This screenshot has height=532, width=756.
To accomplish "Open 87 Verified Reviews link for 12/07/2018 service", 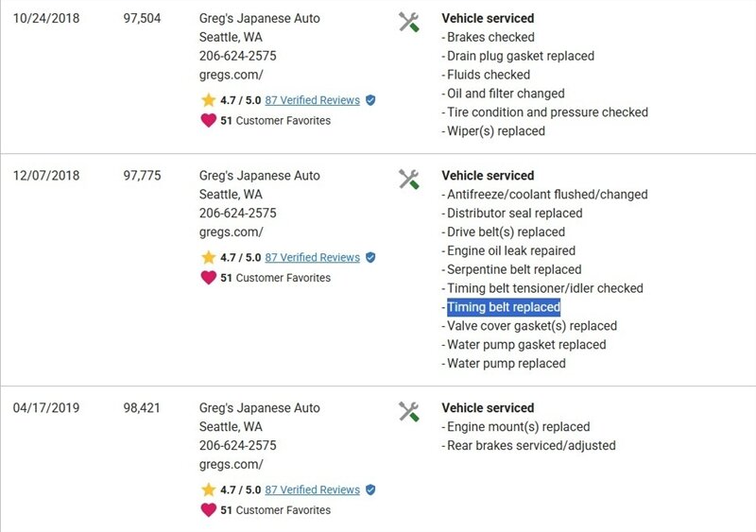I will coord(312,257).
